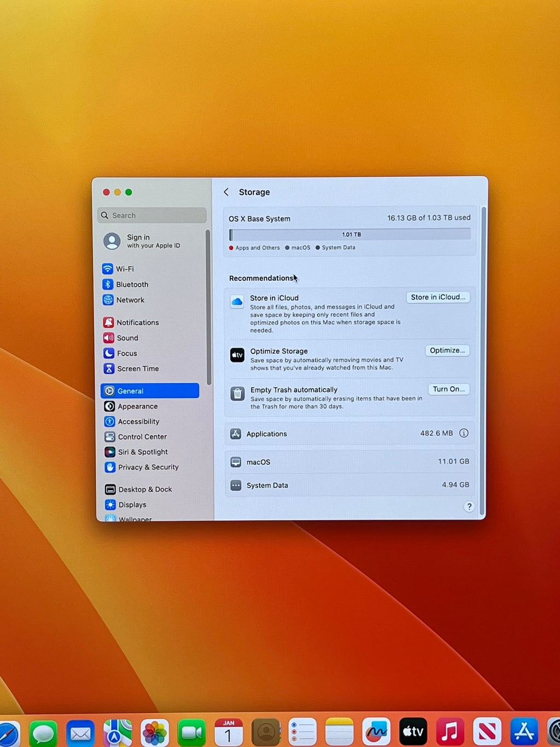
Task: Open Wi-Fi settings in sidebar
Action: click(118, 269)
